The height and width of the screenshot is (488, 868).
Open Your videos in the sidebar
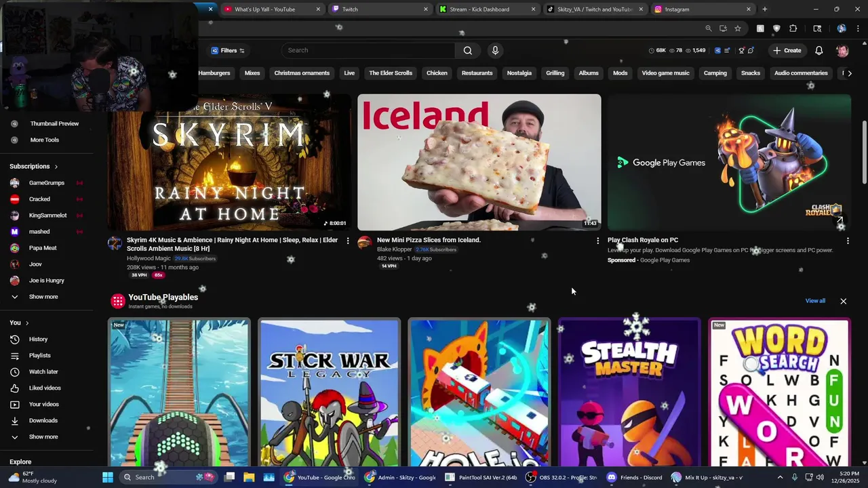point(44,404)
